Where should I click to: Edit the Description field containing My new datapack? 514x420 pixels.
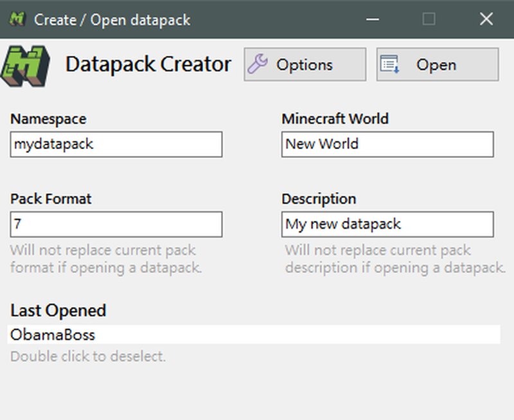pos(387,224)
